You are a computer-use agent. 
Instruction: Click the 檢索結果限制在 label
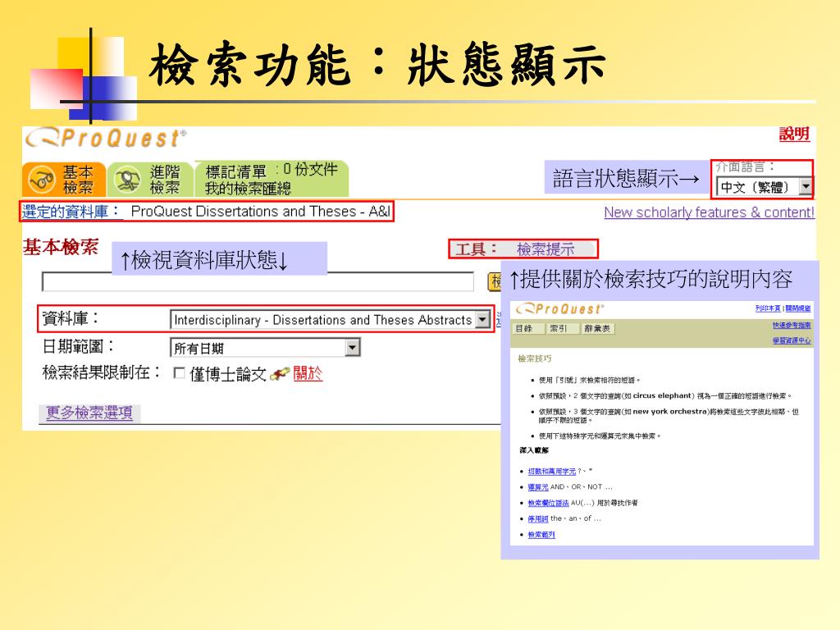click(x=101, y=372)
